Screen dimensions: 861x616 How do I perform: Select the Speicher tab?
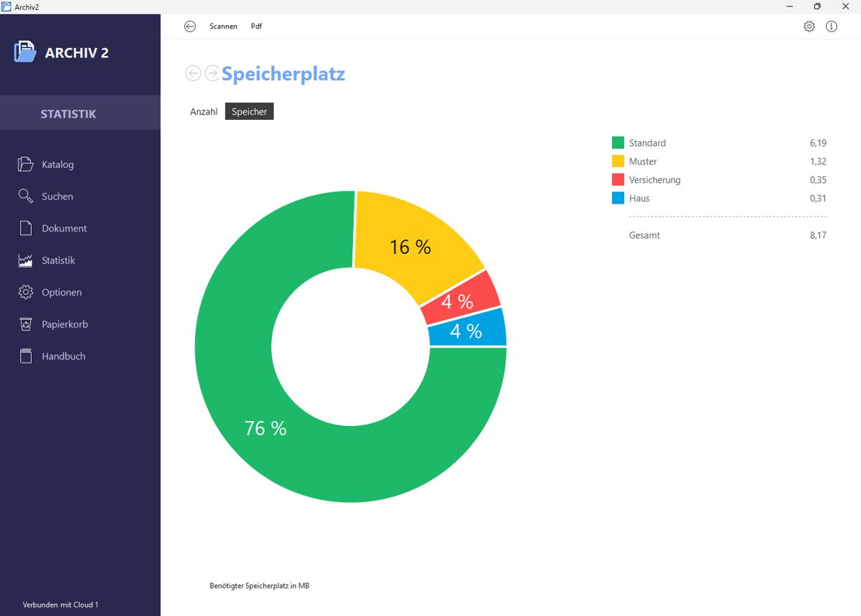click(249, 112)
